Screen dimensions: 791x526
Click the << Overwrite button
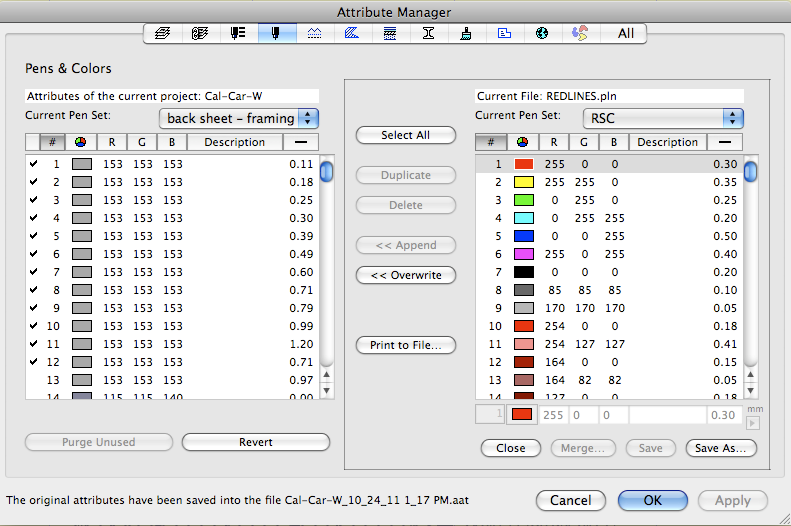(x=406, y=275)
